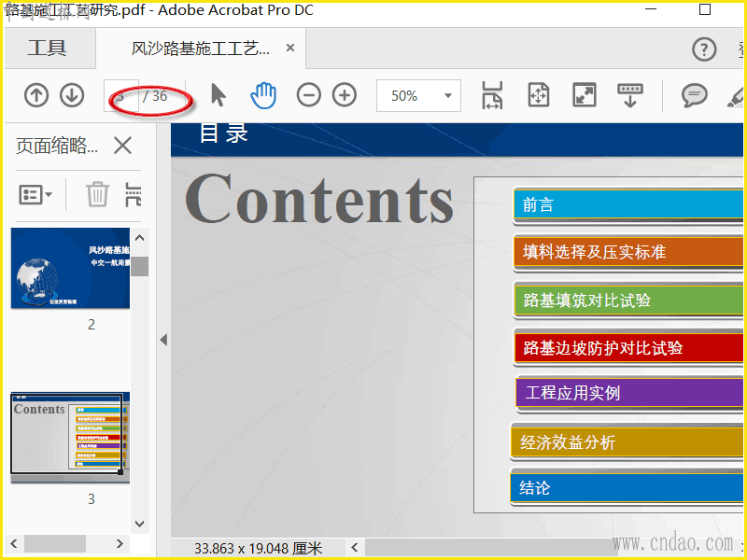
Task: Choose the arrow selection tool
Action: (x=218, y=95)
